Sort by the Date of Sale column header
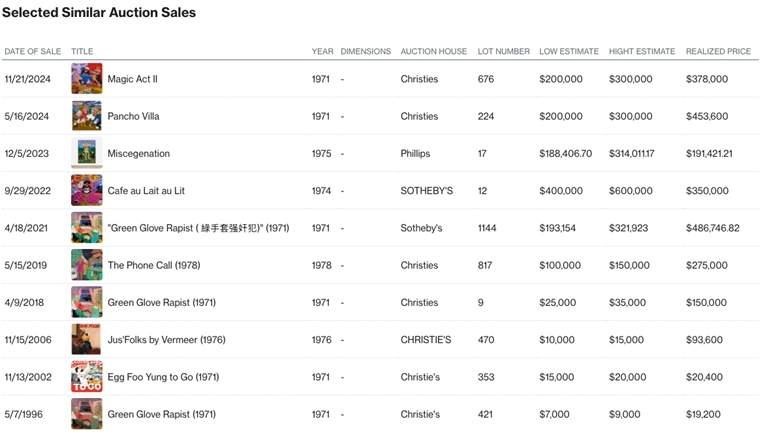 pyautogui.click(x=32, y=52)
